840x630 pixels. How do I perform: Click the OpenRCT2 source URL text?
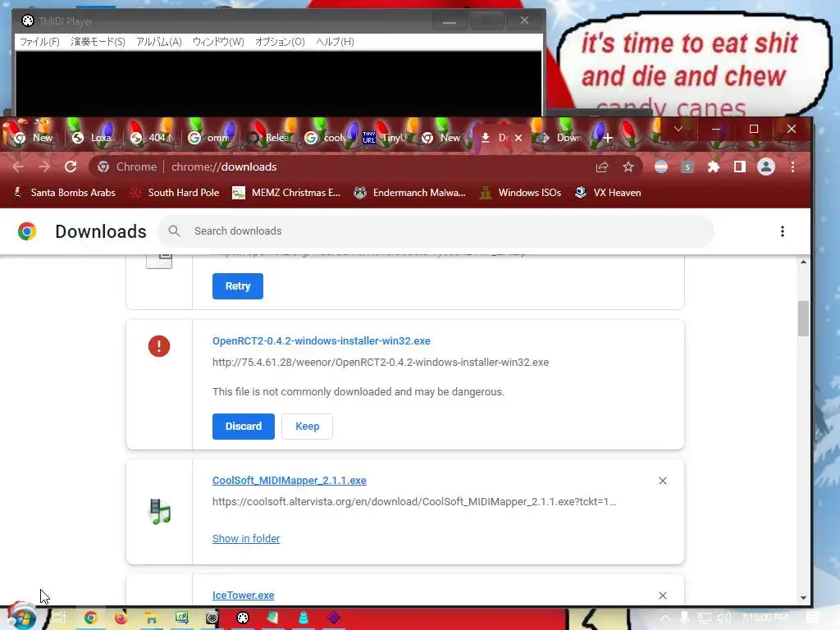pyautogui.click(x=381, y=362)
